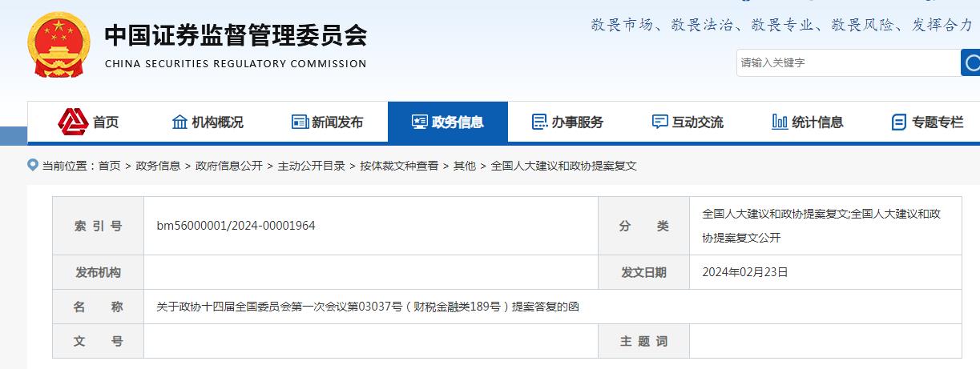Click the 敬畏市场 slogan text
The image size is (980, 369).
[622, 25]
